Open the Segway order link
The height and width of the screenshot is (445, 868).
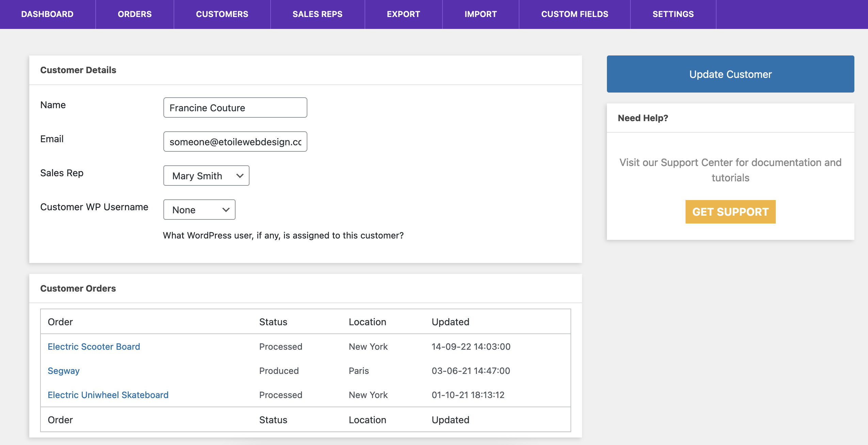click(x=64, y=370)
